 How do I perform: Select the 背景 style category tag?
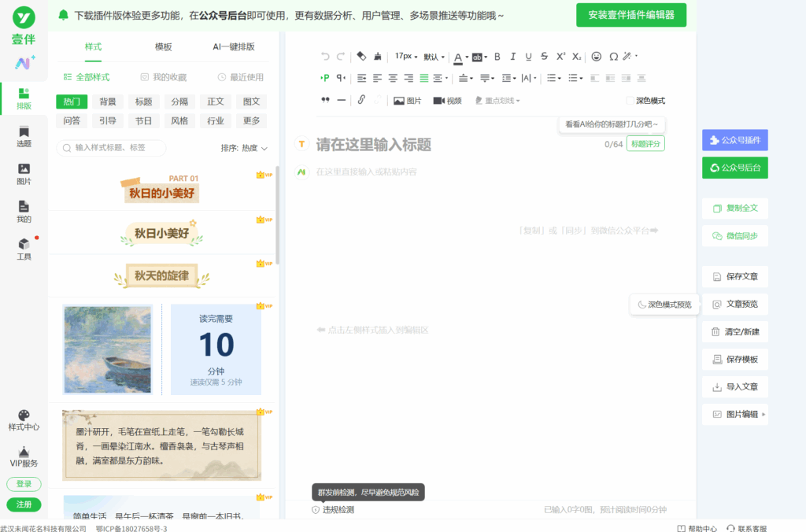108,102
